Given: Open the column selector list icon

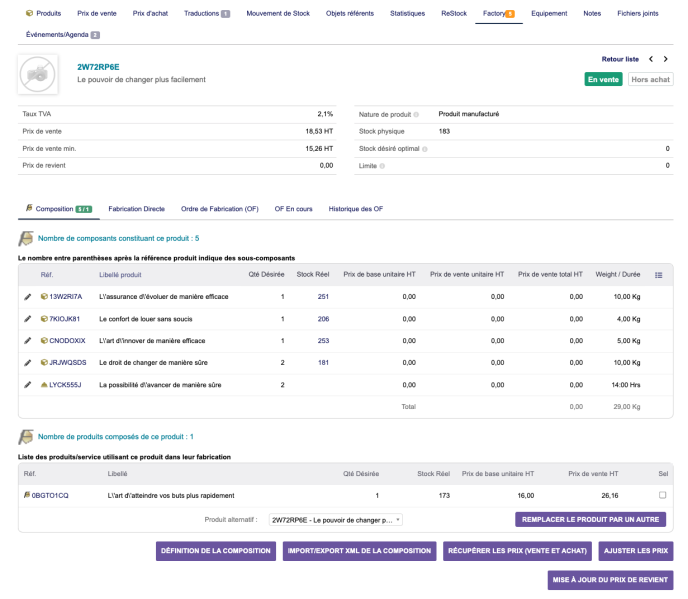Looking at the screenshot, I should click(659, 275).
